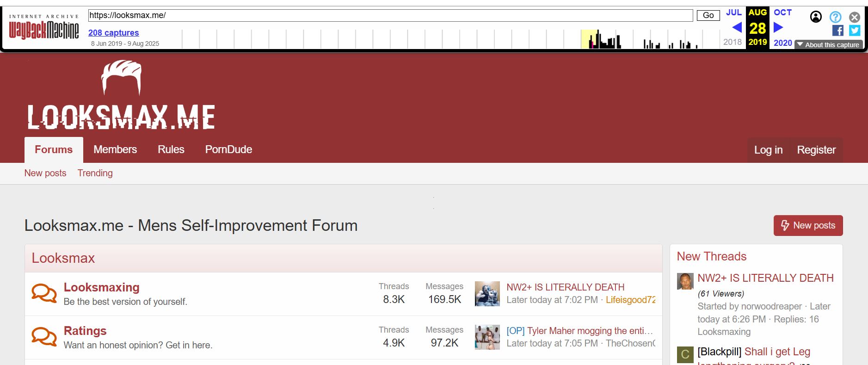Open the green C avatar in New Threads
868x365 pixels.
(x=685, y=354)
